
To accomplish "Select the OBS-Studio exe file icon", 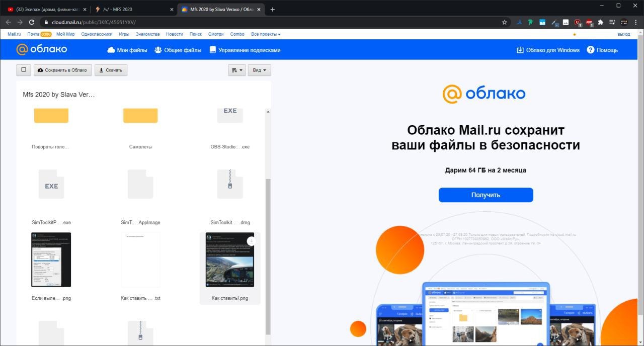I will pyautogui.click(x=230, y=116).
